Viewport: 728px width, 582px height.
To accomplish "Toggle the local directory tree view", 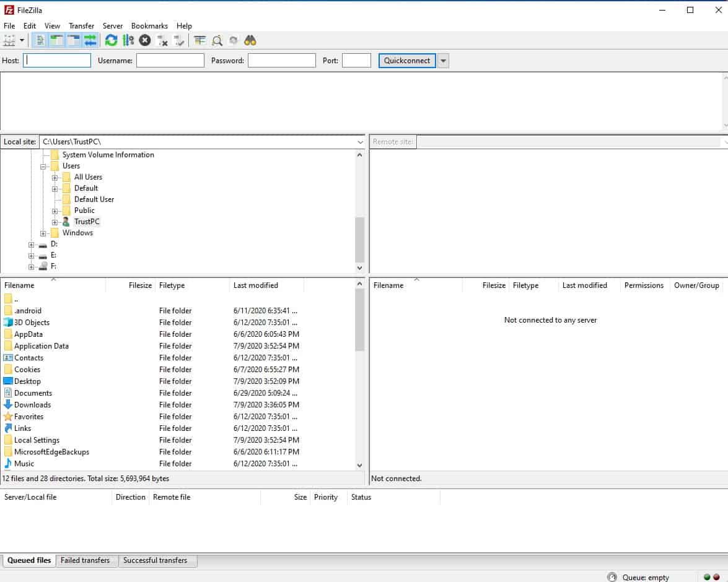I will (57, 41).
